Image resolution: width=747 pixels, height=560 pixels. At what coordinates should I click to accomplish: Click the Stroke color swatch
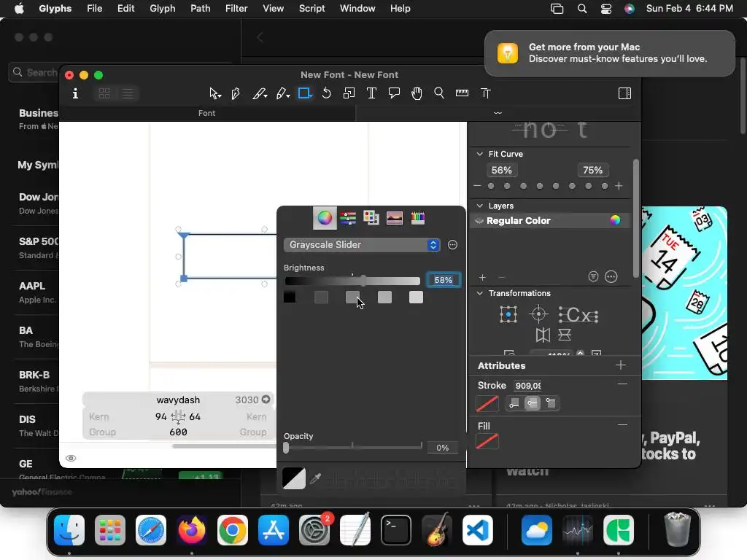click(487, 404)
